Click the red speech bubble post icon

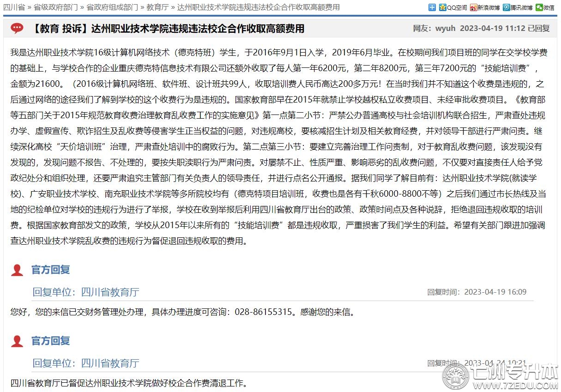coord(17,29)
